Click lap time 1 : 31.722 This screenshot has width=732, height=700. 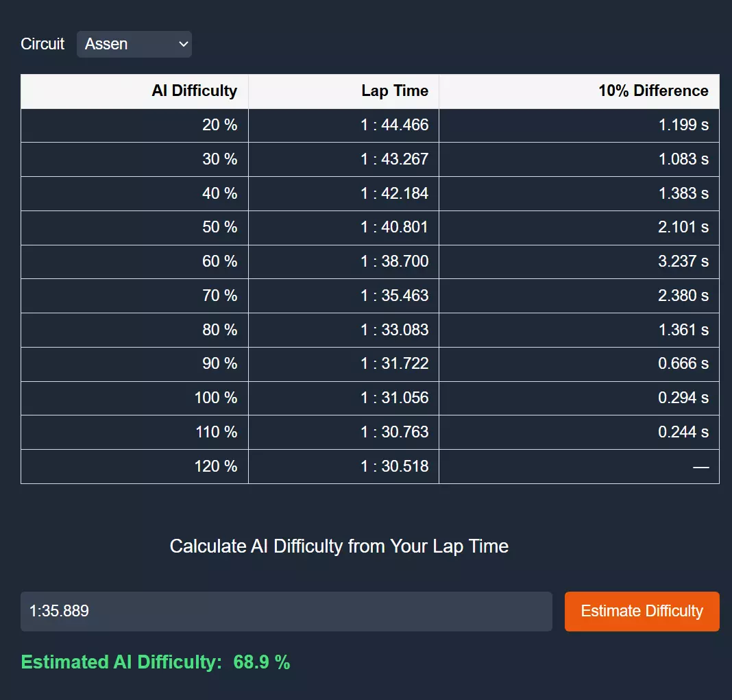(x=395, y=364)
